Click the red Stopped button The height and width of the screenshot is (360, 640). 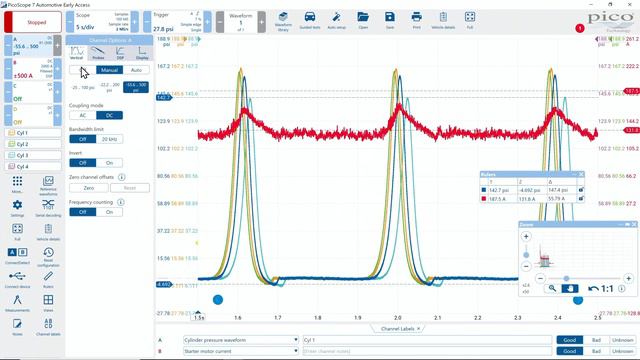tap(33, 22)
